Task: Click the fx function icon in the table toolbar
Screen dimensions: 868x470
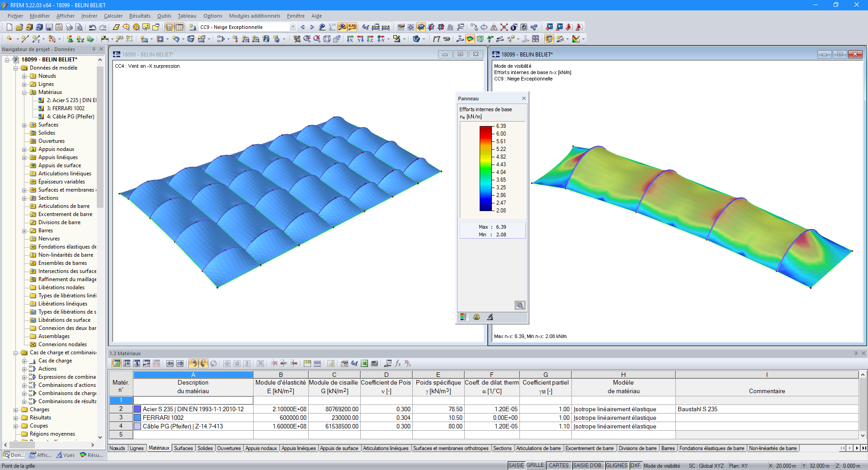Action: [398, 363]
